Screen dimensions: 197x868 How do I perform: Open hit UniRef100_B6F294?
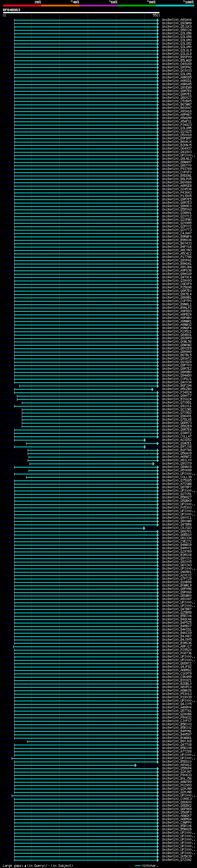[x=177, y=386]
